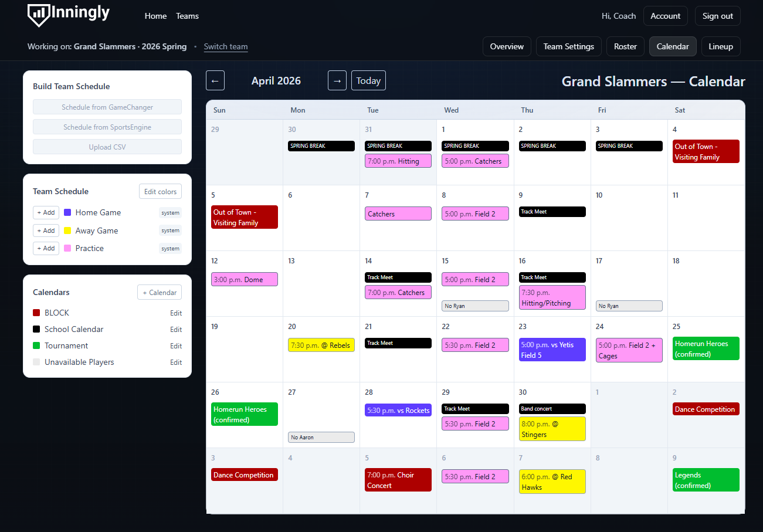763x532 pixels.
Task: Switch to the Lineup tab
Action: point(721,46)
